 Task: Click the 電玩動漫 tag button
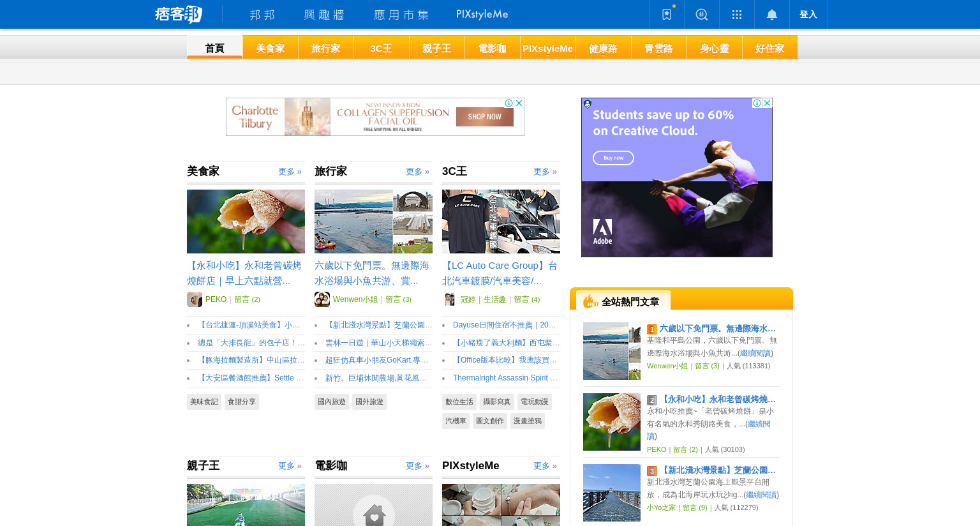pos(535,402)
